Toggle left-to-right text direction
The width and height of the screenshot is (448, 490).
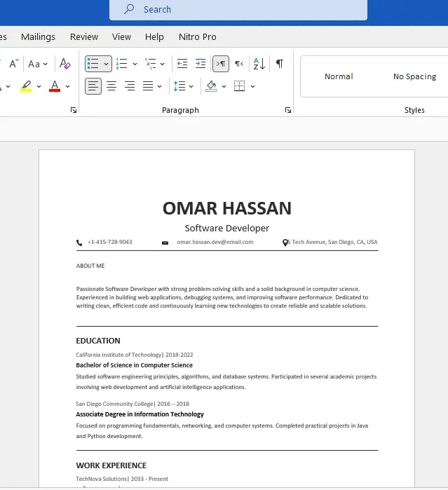point(220,64)
